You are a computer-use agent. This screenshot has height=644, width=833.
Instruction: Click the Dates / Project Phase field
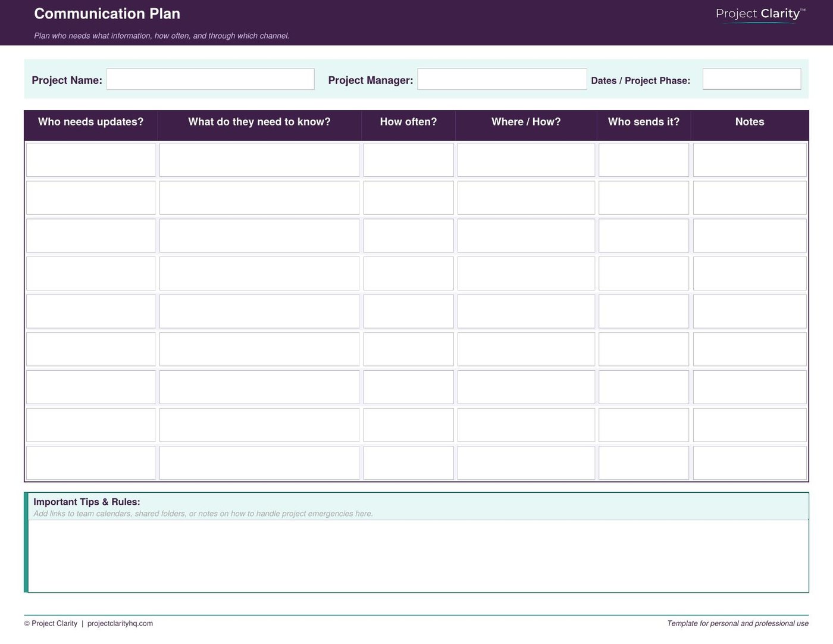[751, 79]
